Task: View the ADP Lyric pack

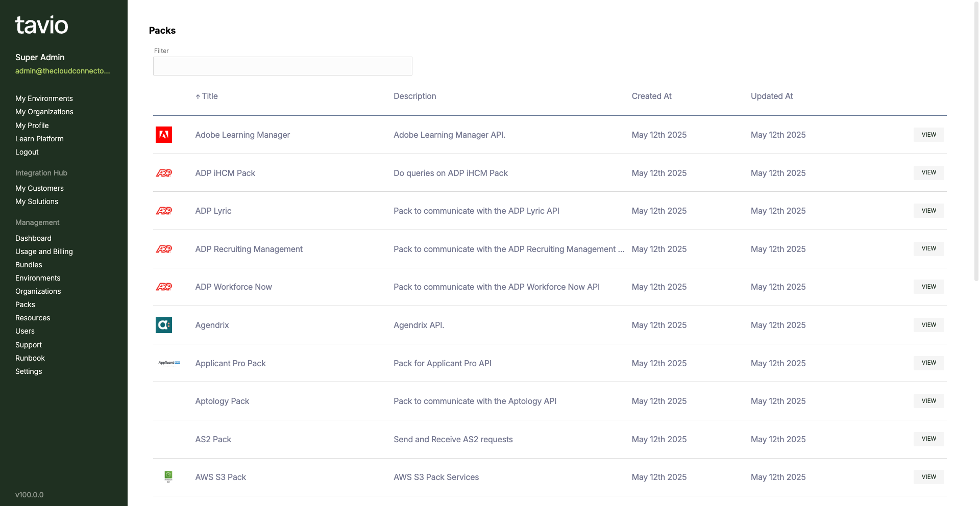Action: 928,211
